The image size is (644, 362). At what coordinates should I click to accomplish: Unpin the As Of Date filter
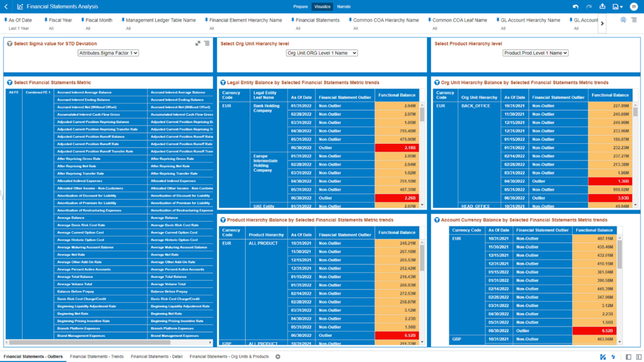6,20
